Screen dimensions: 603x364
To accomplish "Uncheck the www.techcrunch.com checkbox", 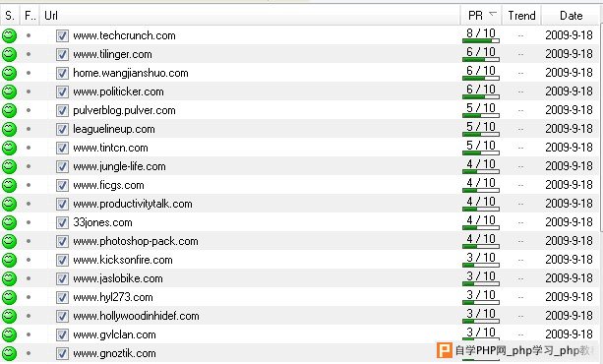I will [62, 35].
